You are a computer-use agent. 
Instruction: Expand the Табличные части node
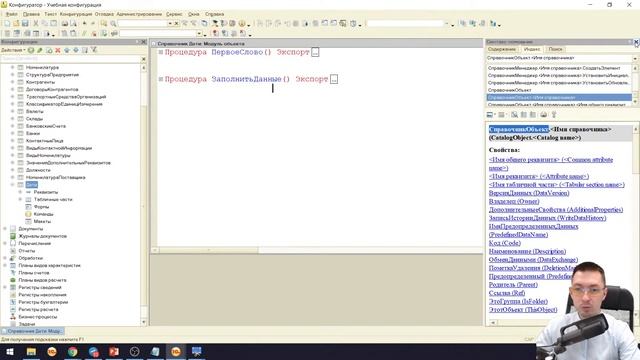[20, 199]
